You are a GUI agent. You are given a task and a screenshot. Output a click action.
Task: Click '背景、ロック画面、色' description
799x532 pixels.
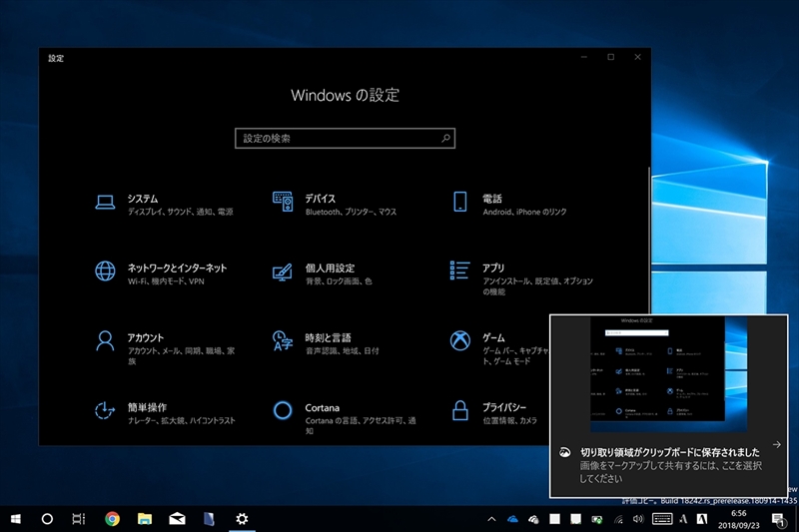point(339,281)
